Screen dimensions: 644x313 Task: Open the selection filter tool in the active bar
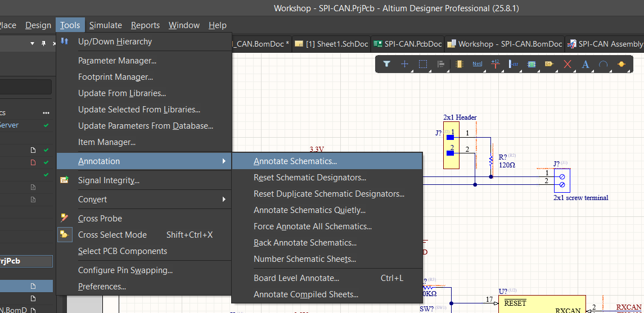click(386, 64)
